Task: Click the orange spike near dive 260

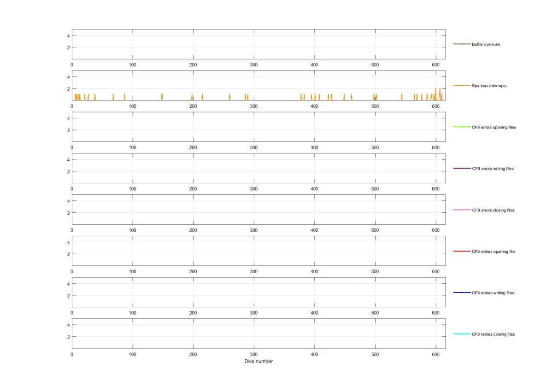Action: click(229, 97)
